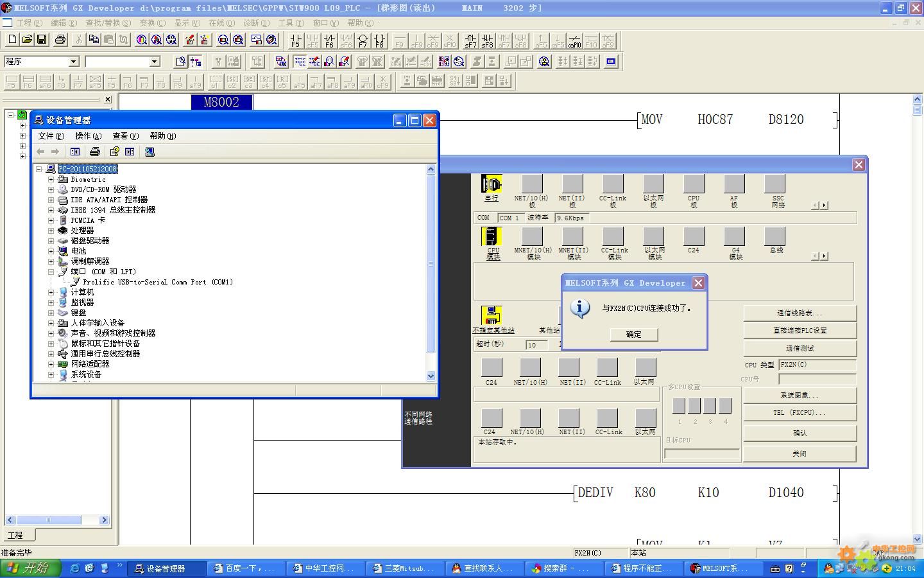Select the 不指定其他站 station icon
This screenshot has height=578, width=924.
(x=492, y=315)
